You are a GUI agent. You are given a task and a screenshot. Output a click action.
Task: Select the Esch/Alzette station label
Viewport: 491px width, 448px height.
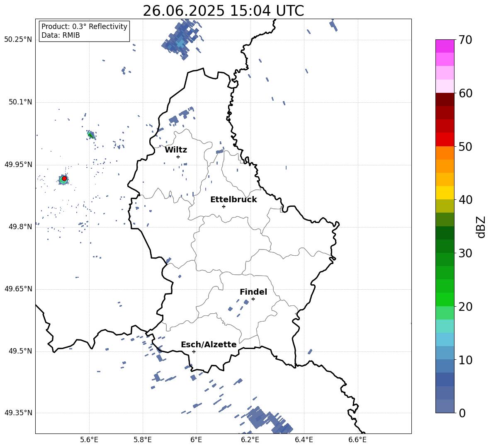(209, 344)
